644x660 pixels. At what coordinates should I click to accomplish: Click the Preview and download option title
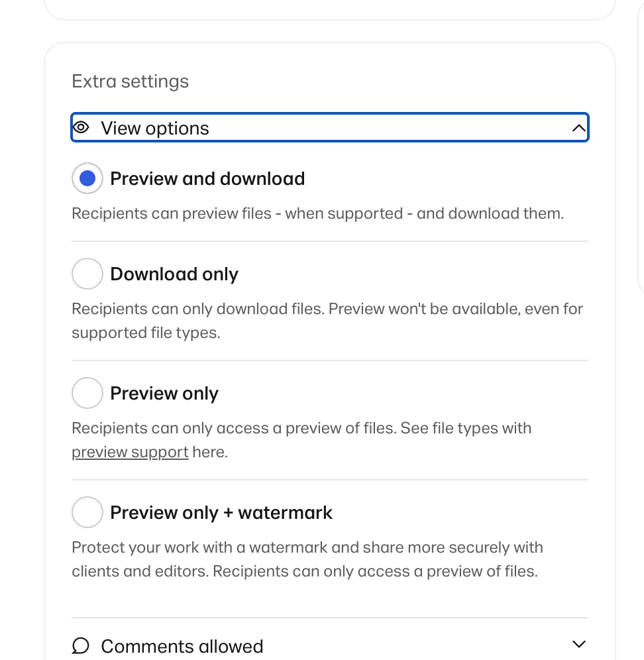click(x=207, y=179)
